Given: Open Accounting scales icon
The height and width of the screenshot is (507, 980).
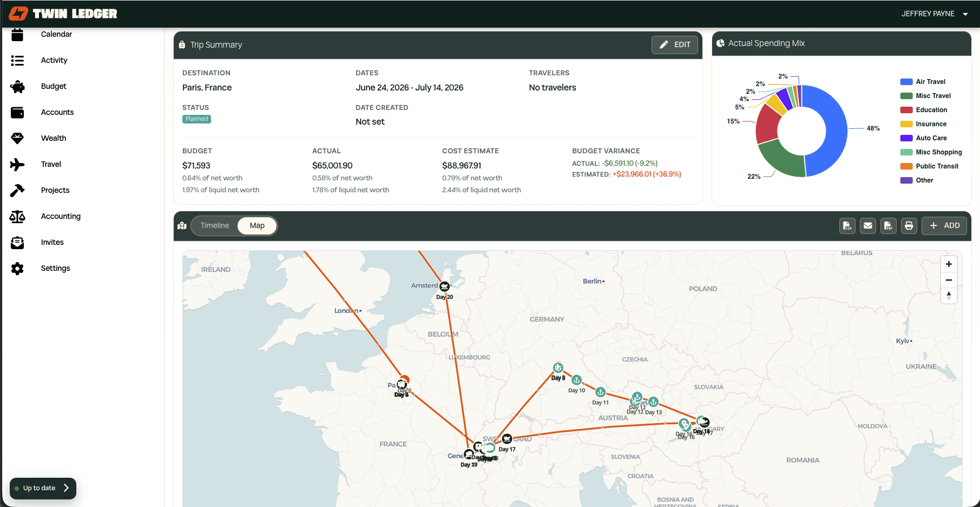Looking at the screenshot, I should (x=17, y=217).
